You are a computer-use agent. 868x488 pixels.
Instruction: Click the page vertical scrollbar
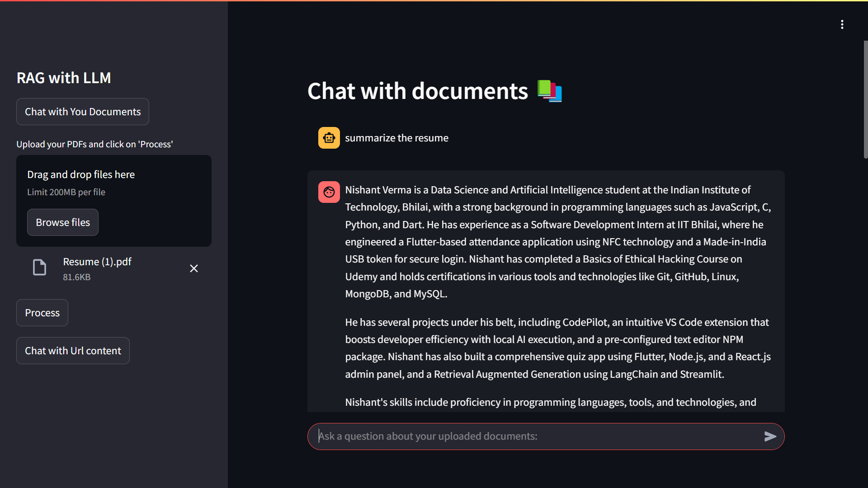865,99
